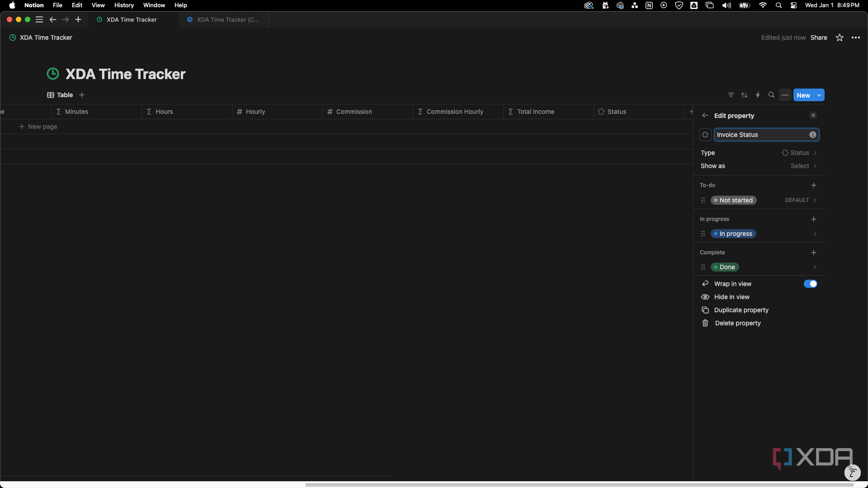This screenshot has height=488, width=868.
Task: Click the Share button
Action: click(x=819, y=38)
